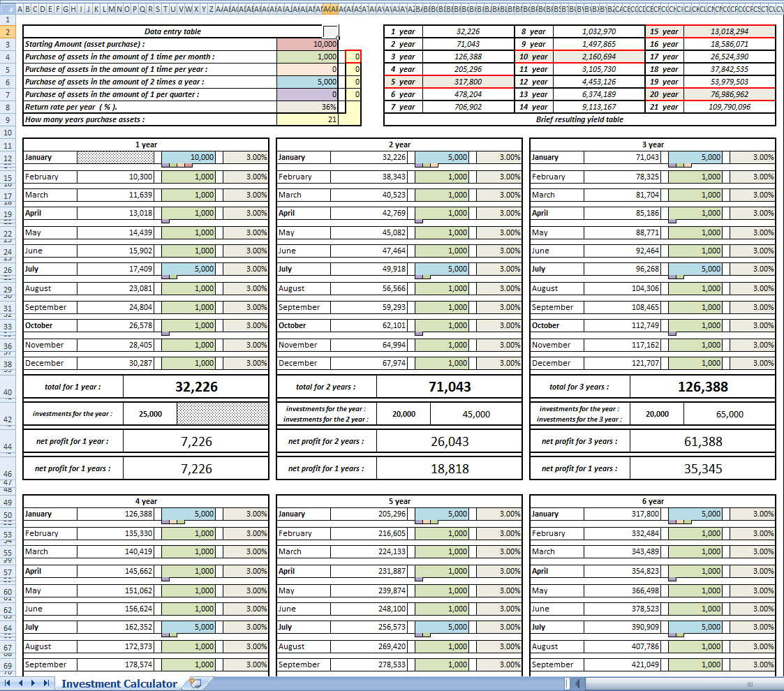Click the Starting Amount value cell 10,000
Screen dimensions: 784x691
[x=307, y=44]
